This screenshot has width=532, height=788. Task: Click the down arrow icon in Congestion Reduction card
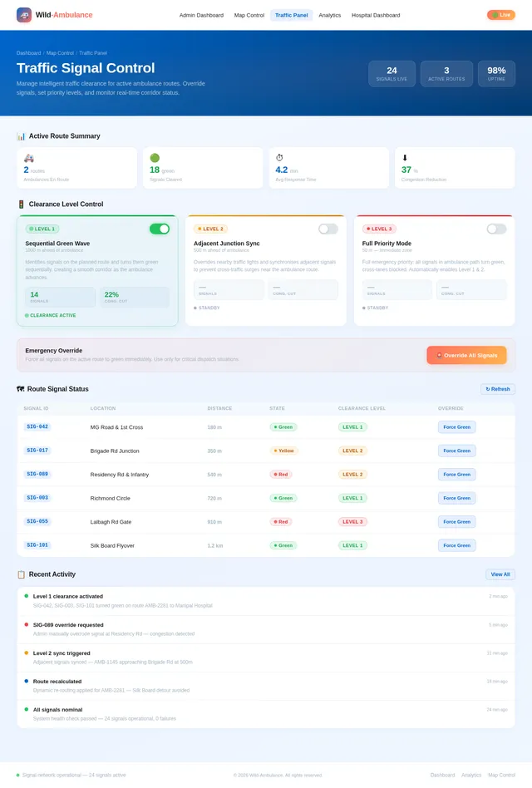405,158
